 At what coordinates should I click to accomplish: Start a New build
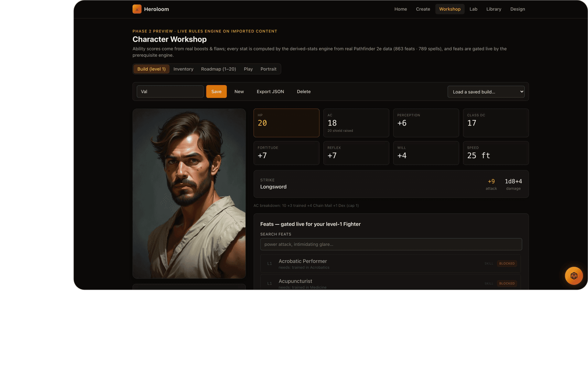pos(239,92)
